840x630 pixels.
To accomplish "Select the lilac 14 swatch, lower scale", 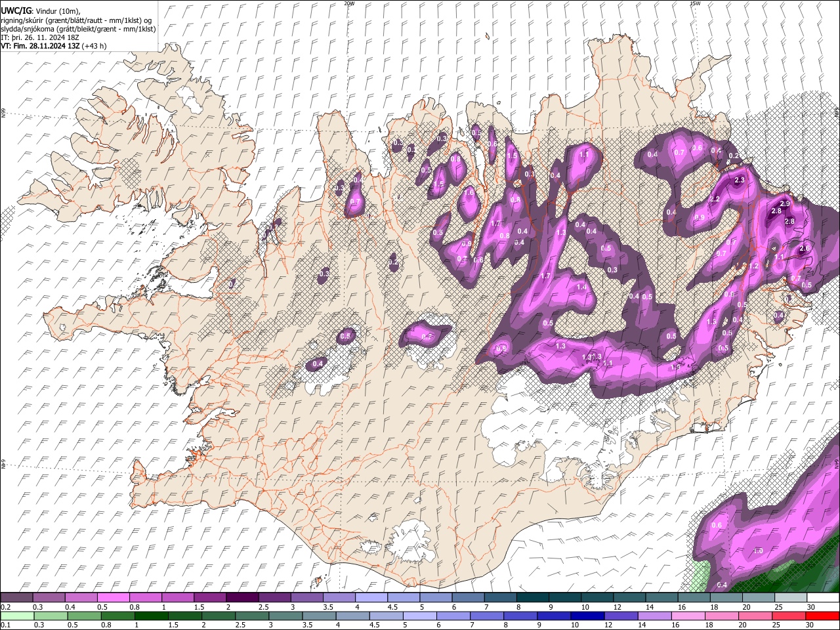I will pos(654,616).
